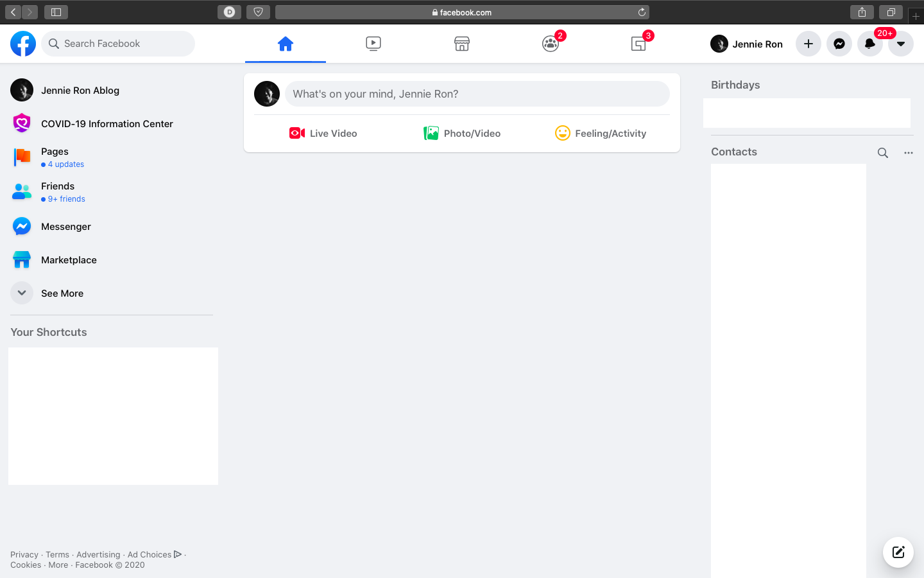The image size is (924, 578).
Task: Open the More footer link
Action: tap(58, 565)
